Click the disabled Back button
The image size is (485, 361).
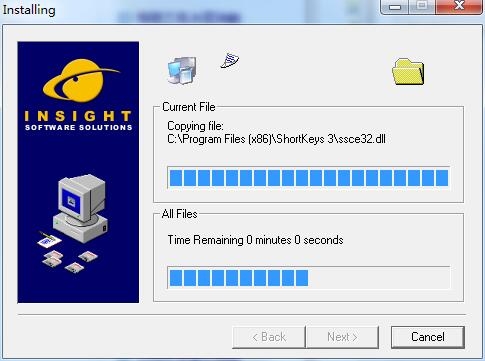[269, 337]
